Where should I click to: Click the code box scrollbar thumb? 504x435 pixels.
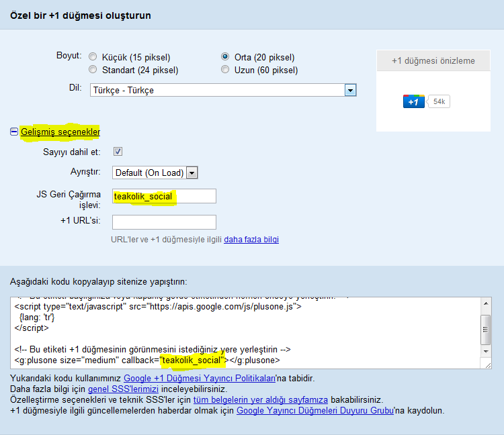pos(486,330)
